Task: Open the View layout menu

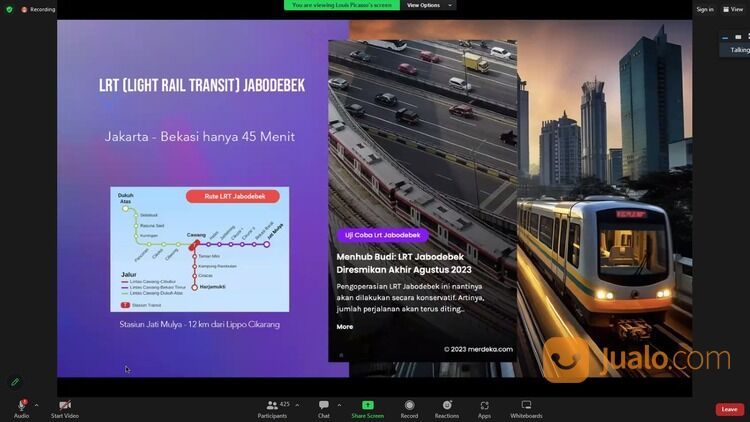Action: 734,9
